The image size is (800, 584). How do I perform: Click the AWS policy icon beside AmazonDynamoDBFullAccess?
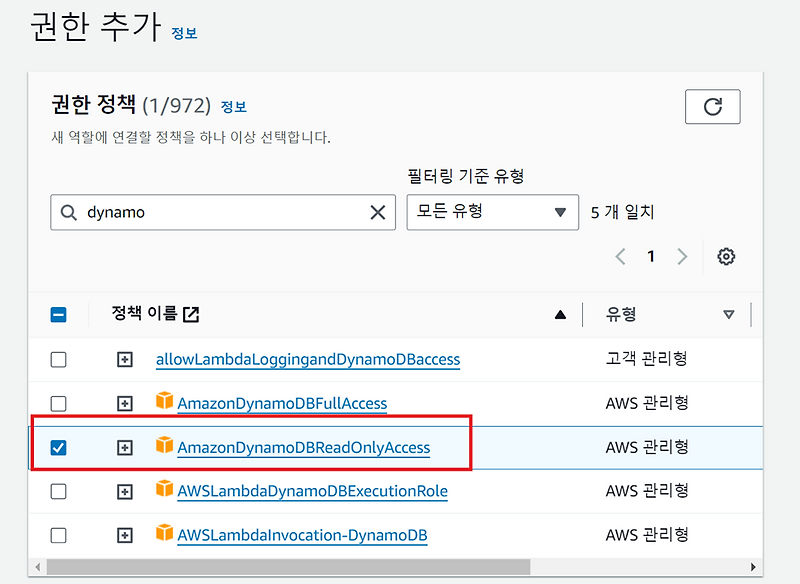161,403
